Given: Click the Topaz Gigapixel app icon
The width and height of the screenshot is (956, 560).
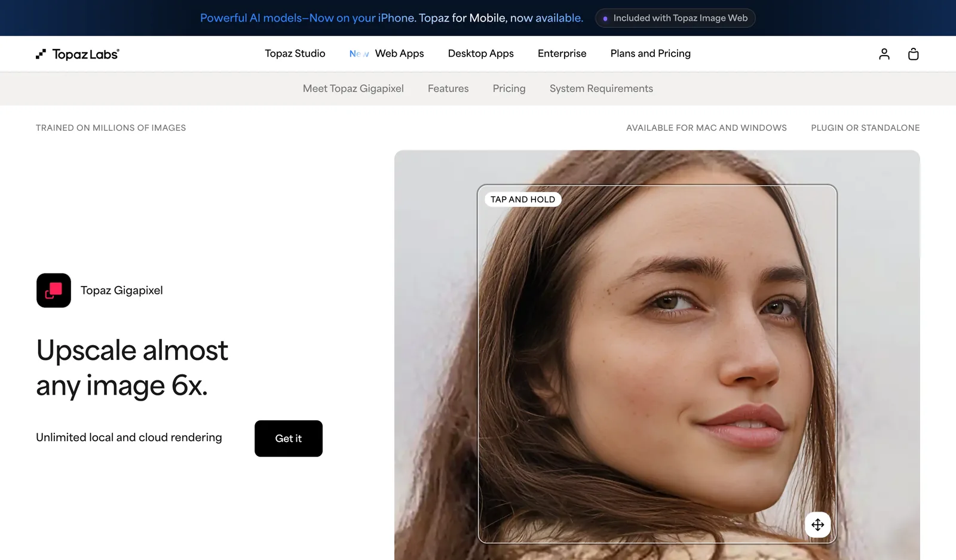Looking at the screenshot, I should 54,290.
